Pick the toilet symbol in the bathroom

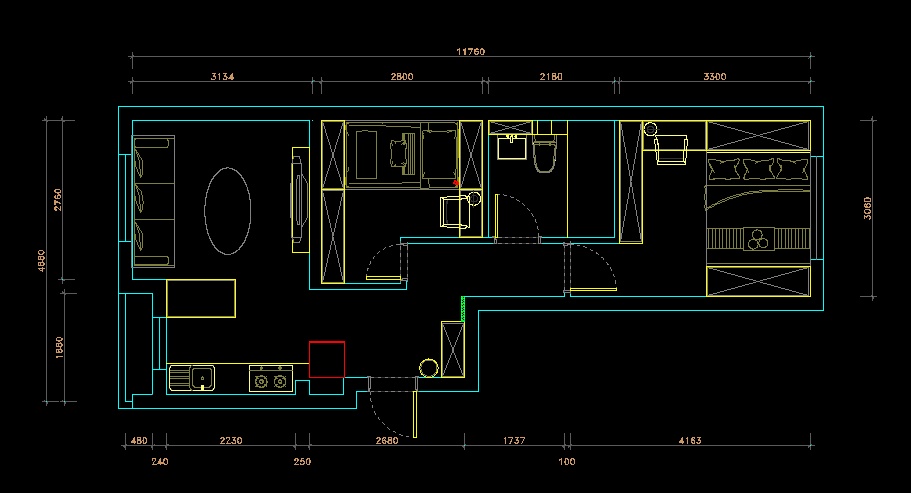(x=545, y=154)
